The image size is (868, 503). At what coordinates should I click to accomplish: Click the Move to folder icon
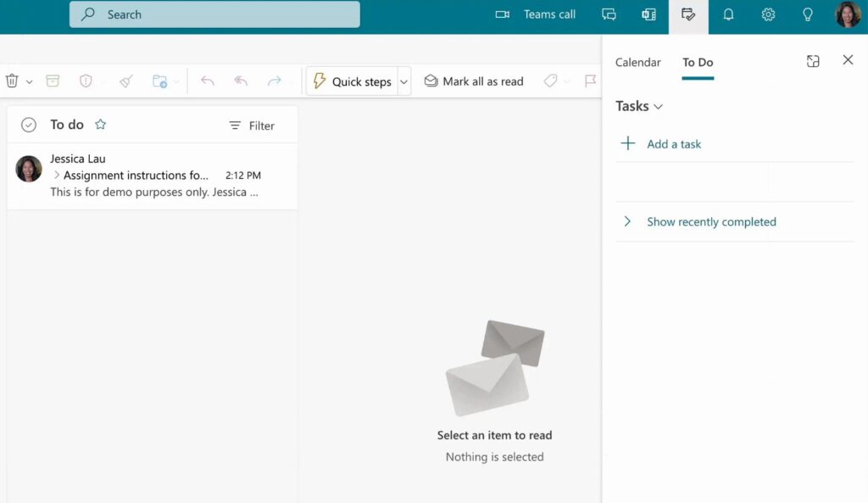160,81
